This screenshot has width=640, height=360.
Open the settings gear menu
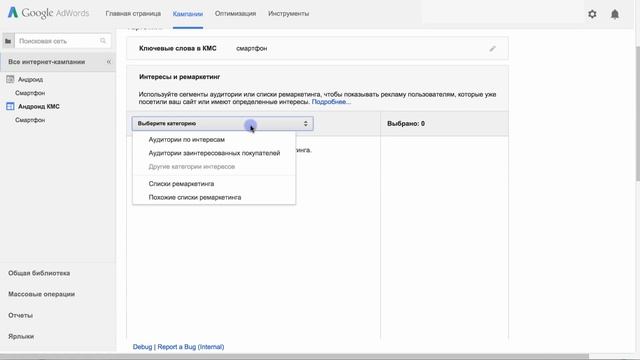pos(592,14)
